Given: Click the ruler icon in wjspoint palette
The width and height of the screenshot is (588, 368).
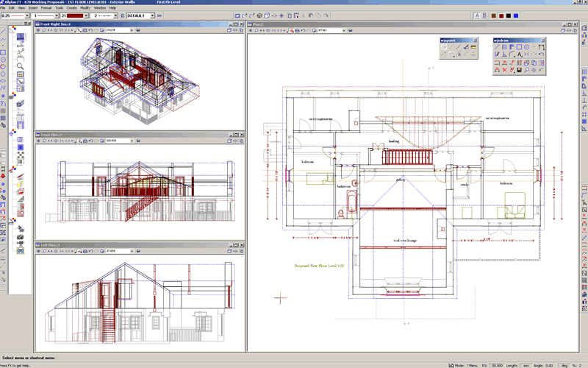Looking at the screenshot, I should point(473,47).
